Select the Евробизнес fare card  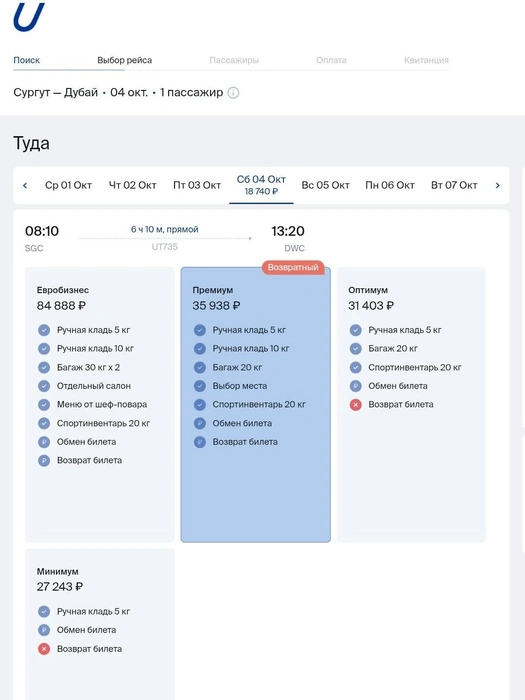pos(100,404)
